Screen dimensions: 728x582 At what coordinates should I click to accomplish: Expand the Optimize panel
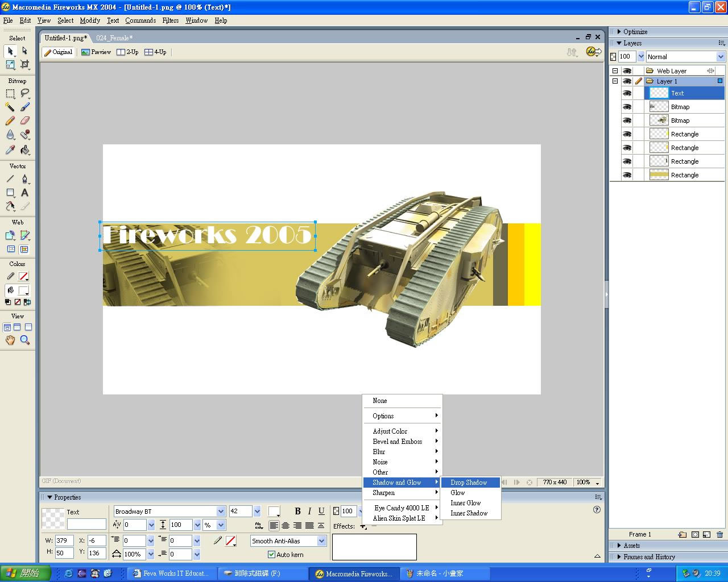pos(618,32)
